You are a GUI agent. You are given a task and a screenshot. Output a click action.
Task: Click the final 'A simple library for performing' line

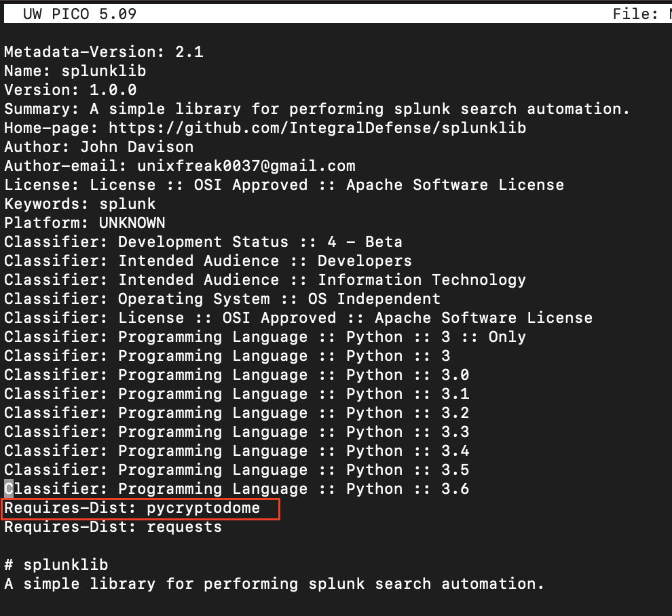coord(275,584)
